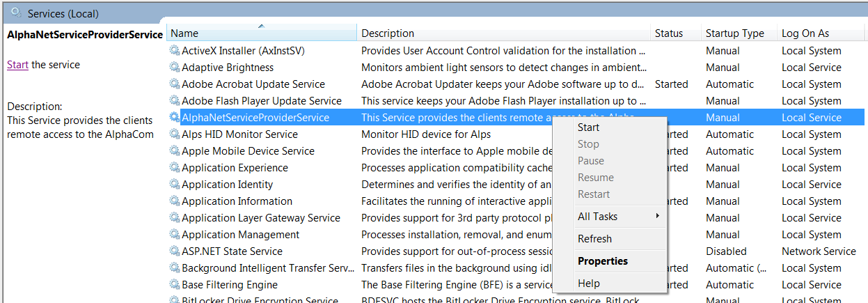Click gear icon beside ActiveX Installer service

[x=175, y=51]
